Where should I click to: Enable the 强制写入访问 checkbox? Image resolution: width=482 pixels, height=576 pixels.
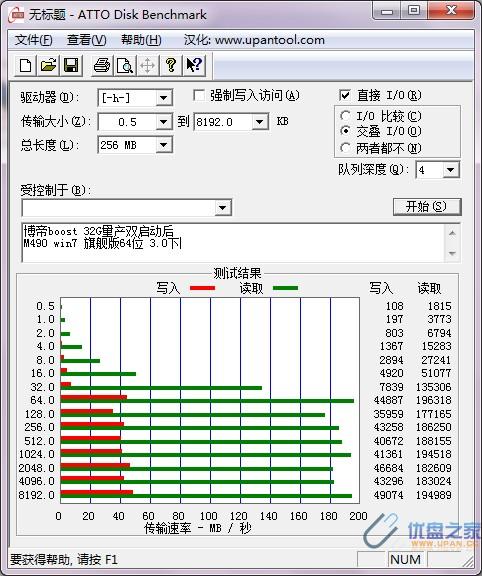[x=199, y=96]
